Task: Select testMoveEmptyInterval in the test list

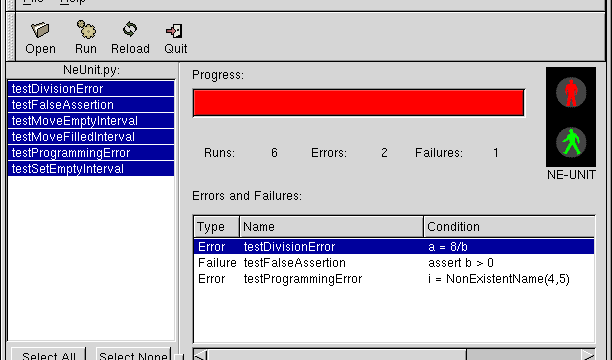Action: (x=91, y=121)
